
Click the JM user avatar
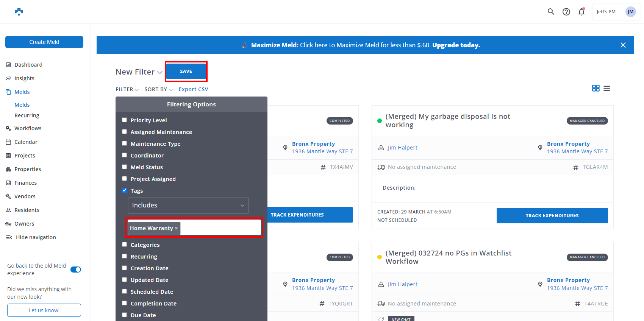pyautogui.click(x=630, y=12)
